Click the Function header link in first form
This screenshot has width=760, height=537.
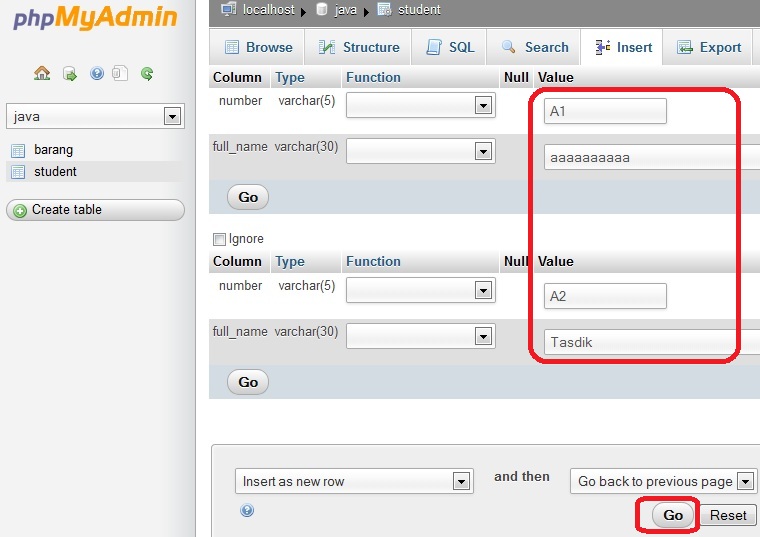point(373,78)
